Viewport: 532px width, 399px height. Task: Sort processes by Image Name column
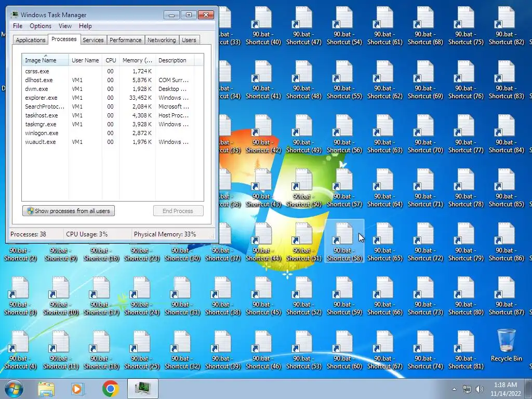click(x=45, y=60)
